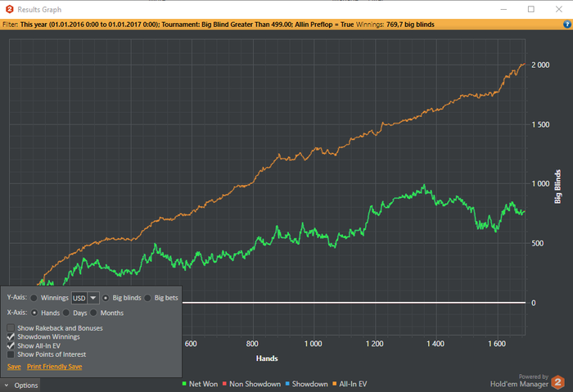Close the Results Graph window

(559, 9)
